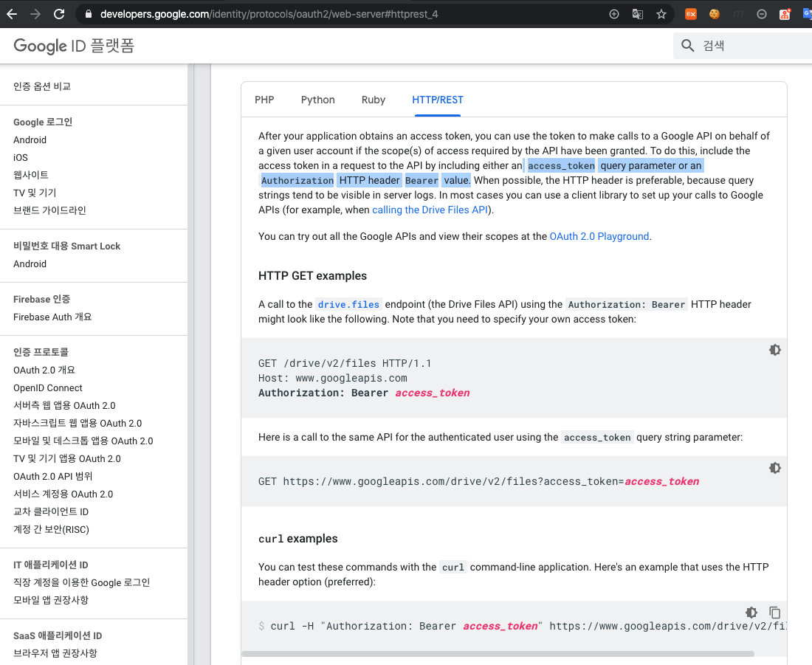812x665 pixels.
Task: Click the 비밀번호 대용 Smart Lock heading
Action: coord(66,246)
